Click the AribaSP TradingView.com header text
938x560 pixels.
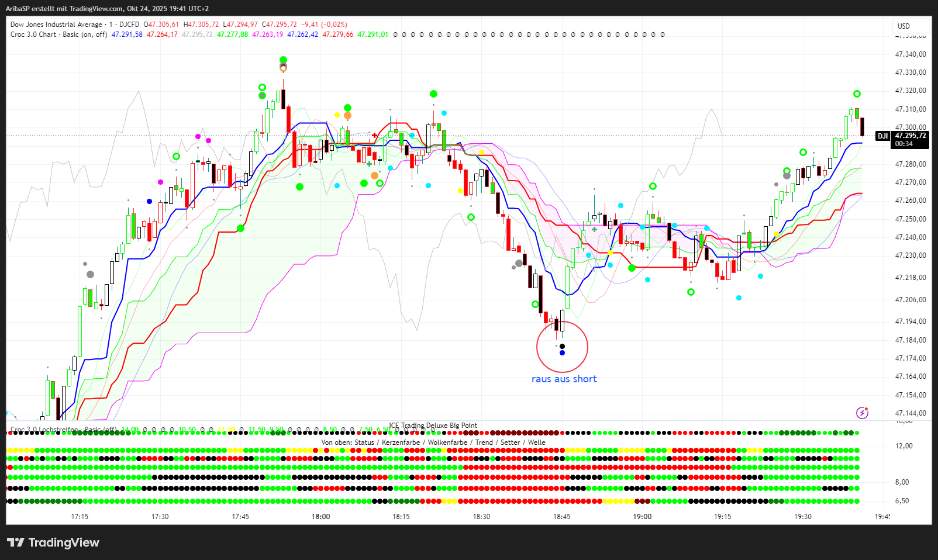point(107,9)
